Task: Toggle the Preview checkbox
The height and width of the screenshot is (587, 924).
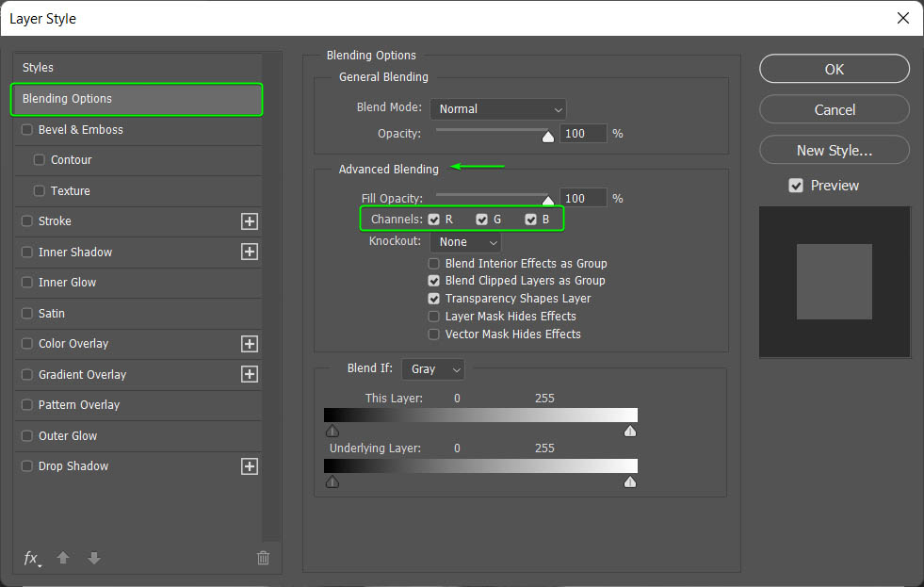Action: [796, 186]
